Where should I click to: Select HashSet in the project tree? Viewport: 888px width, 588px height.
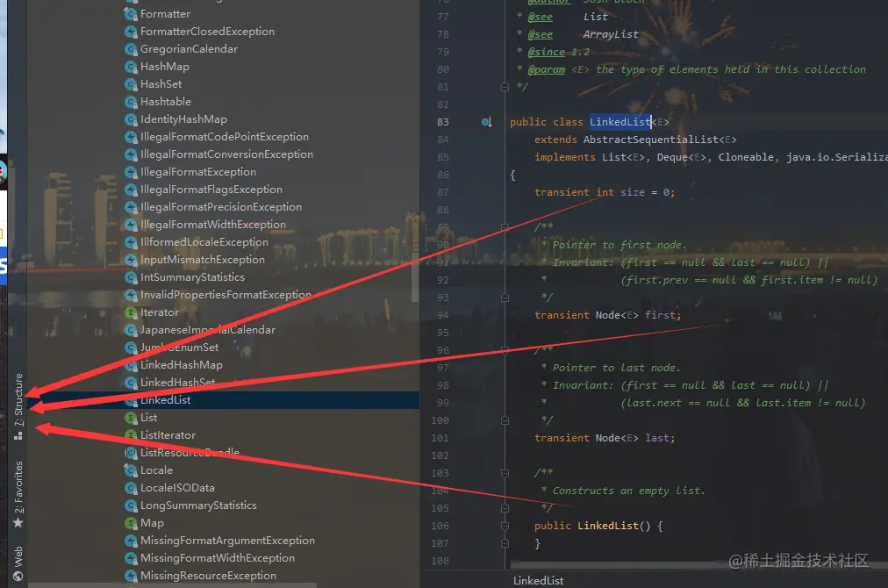pyautogui.click(x=161, y=84)
